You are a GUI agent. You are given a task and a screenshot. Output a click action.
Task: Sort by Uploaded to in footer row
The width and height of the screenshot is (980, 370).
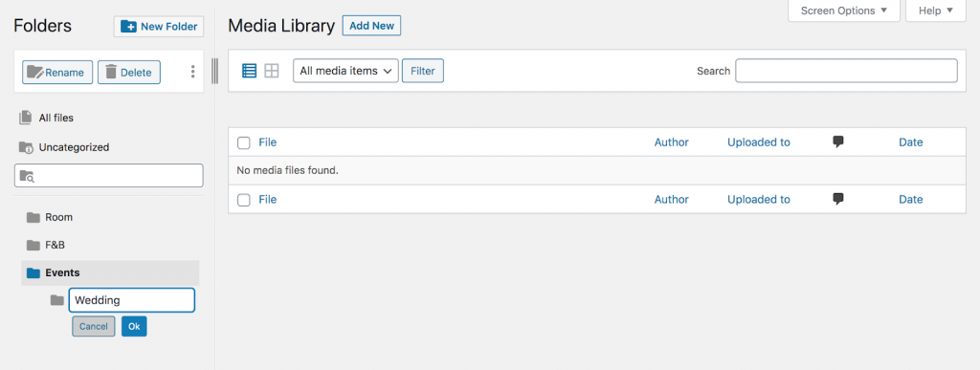click(x=759, y=200)
